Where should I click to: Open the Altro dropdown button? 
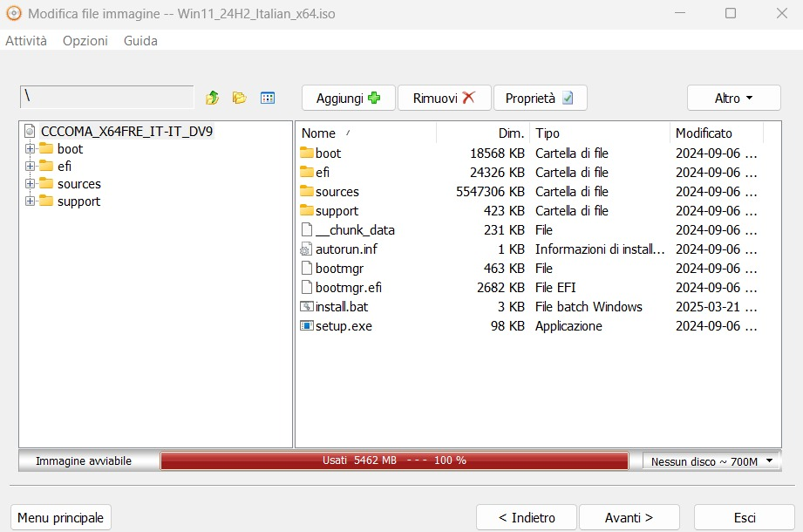click(733, 98)
